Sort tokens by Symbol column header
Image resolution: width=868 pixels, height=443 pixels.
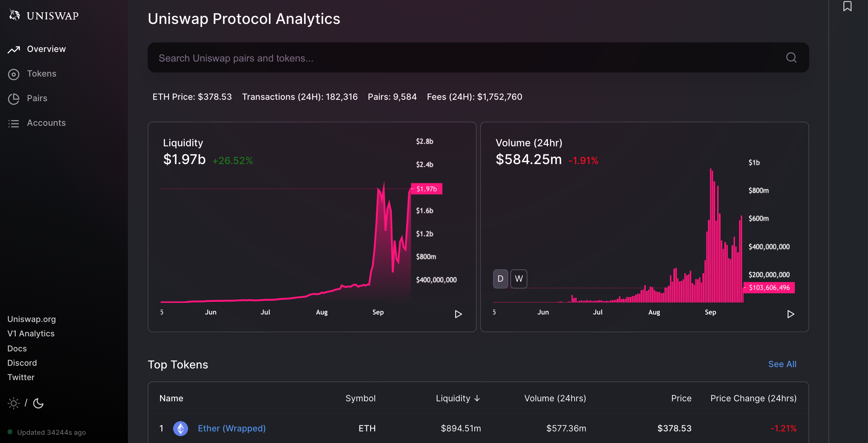point(360,398)
